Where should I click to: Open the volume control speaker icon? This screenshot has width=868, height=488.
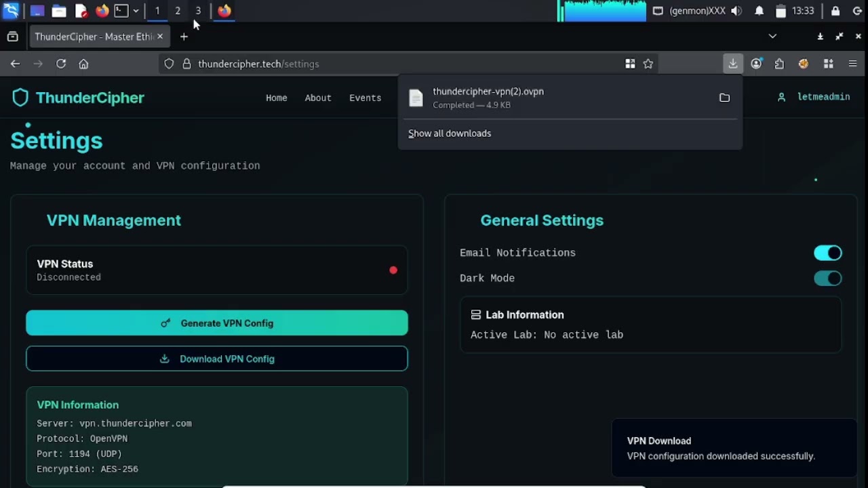coord(736,11)
